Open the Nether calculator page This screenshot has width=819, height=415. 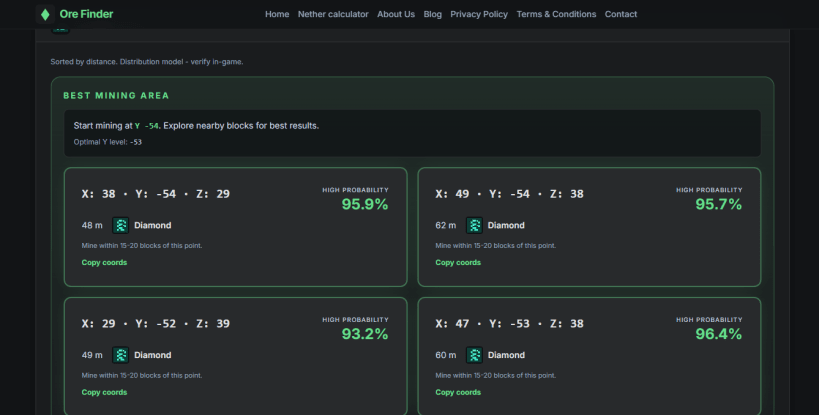(x=333, y=14)
